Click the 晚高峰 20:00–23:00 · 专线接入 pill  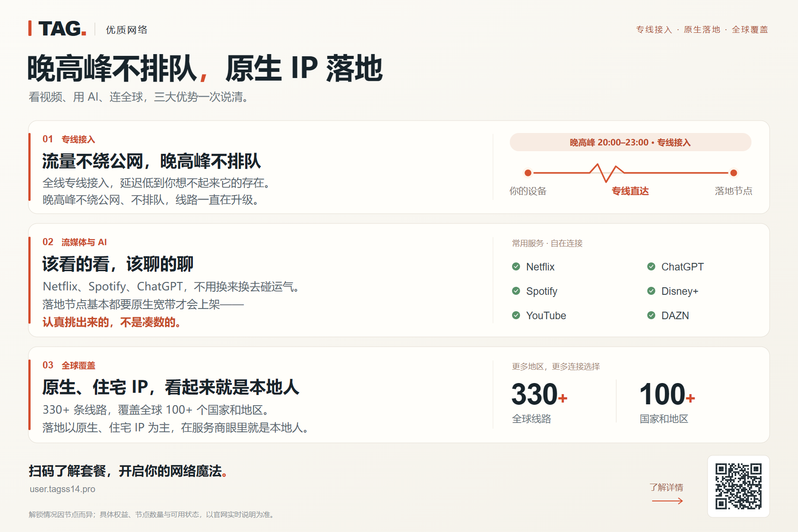pyautogui.click(x=630, y=142)
